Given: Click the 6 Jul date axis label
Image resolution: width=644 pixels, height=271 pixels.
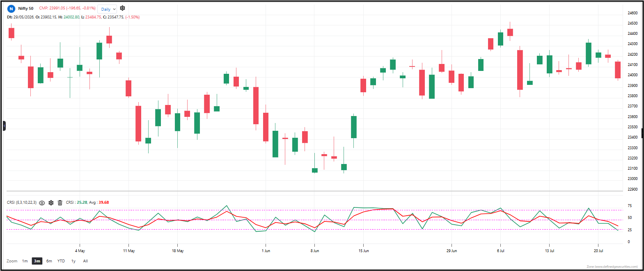Looking at the screenshot, I should [501, 251].
